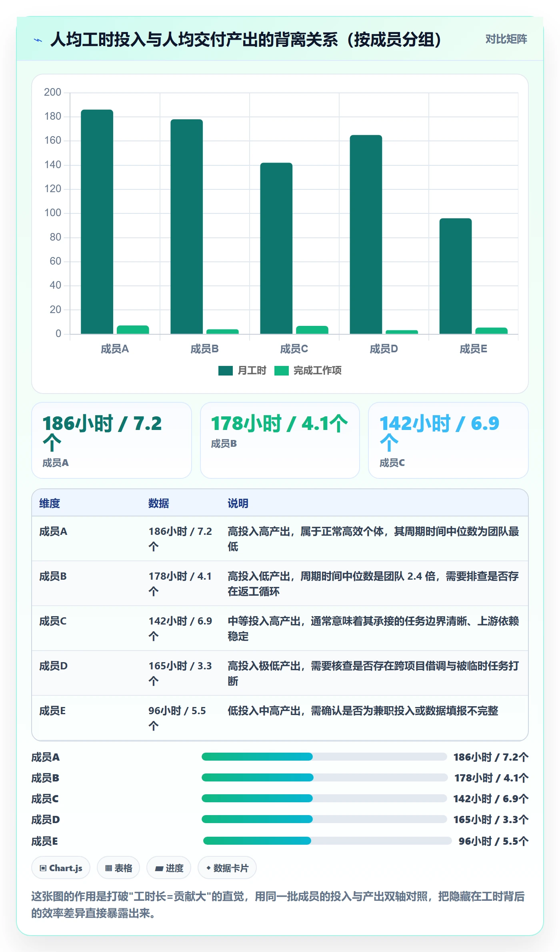Click the 月工时 legend label
The image size is (560, 952).
tap(252, 371)
